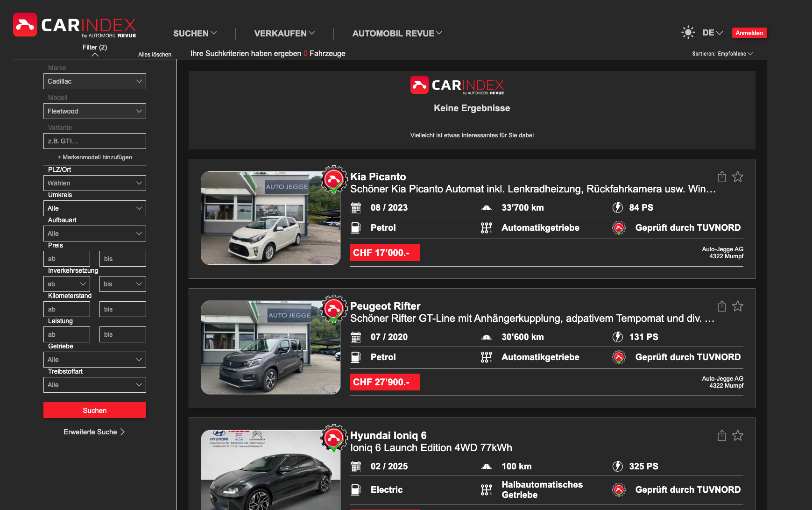The height and width of the screenshot is (510, 812).
Task: Click + Markenmodell hinzufügen
Action: tap(95, 157)
